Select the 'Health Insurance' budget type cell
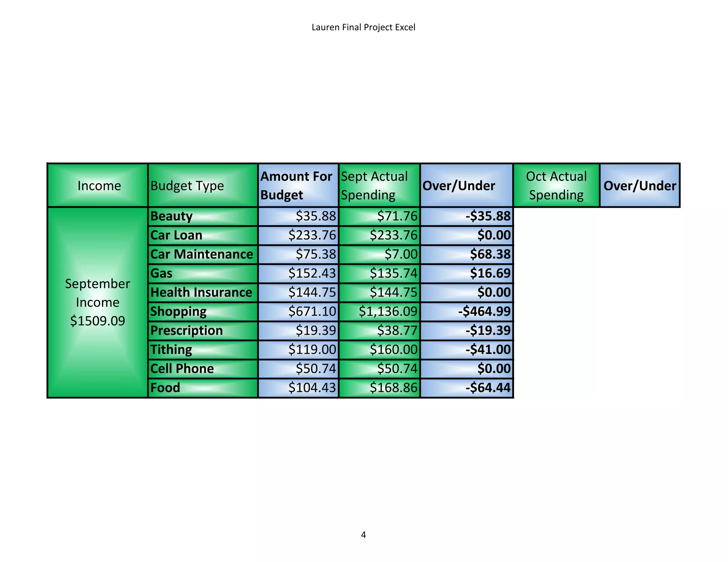 [203, 293]
